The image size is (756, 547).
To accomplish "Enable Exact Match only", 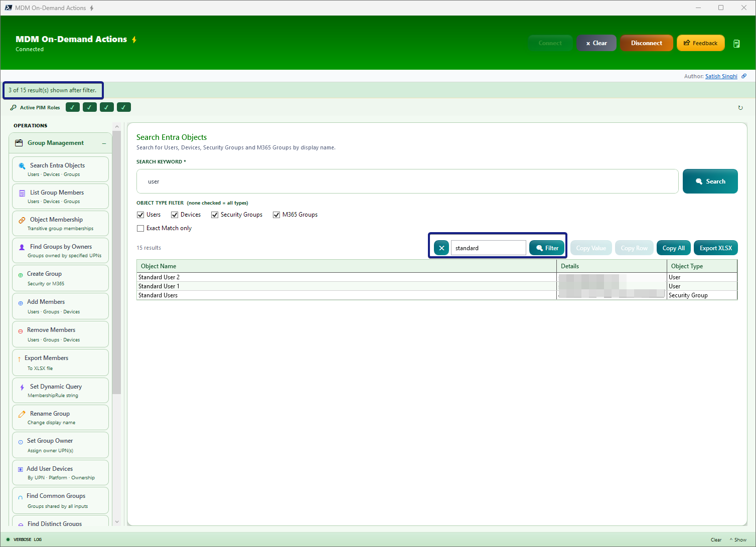I will coord(140,229).
